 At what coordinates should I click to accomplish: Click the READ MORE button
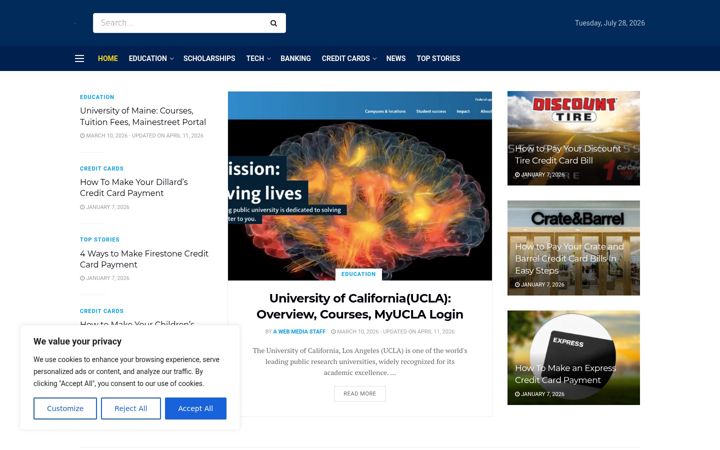tap(360, 394)
